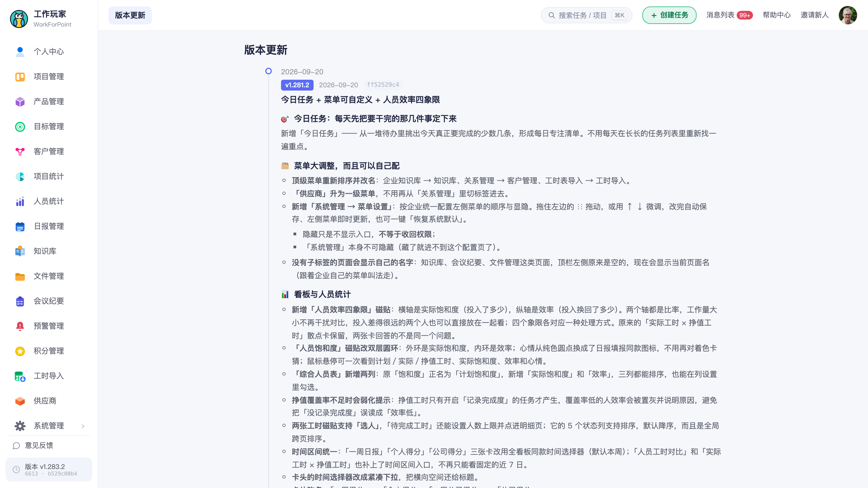Viewport: 868px width, 488px height.
Task: Click the 知识库 book icon
Action: [20, 251]
